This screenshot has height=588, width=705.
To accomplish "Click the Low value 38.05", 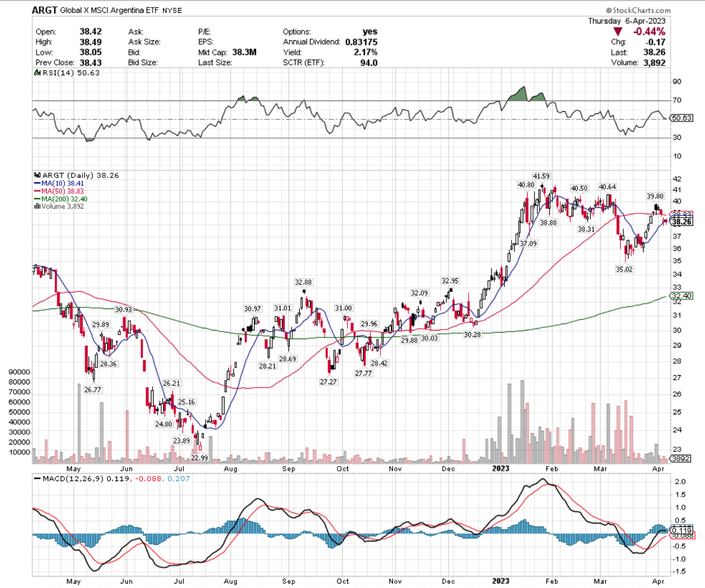I will (x=90, y=52).
